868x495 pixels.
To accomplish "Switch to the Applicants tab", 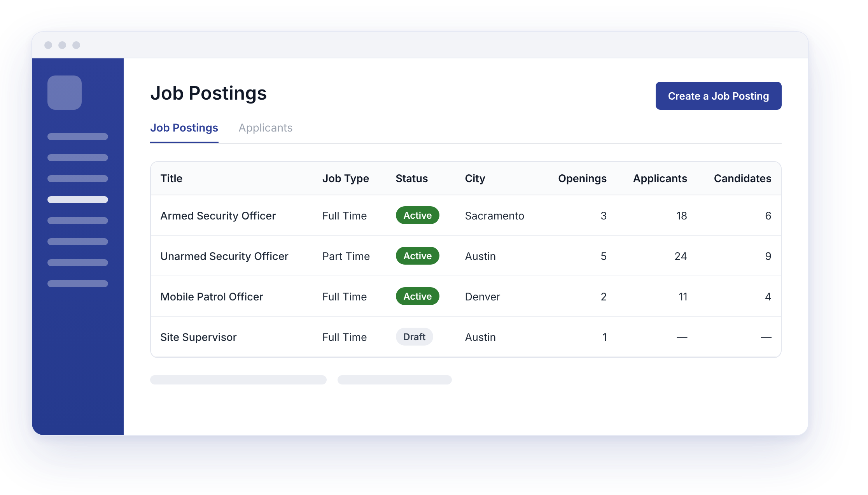I will (x=266, y=128).
